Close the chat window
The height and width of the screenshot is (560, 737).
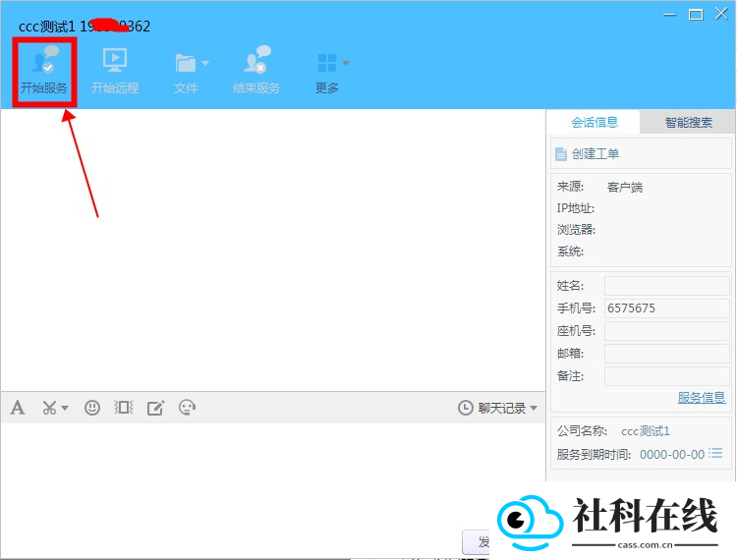click(721, 14)
